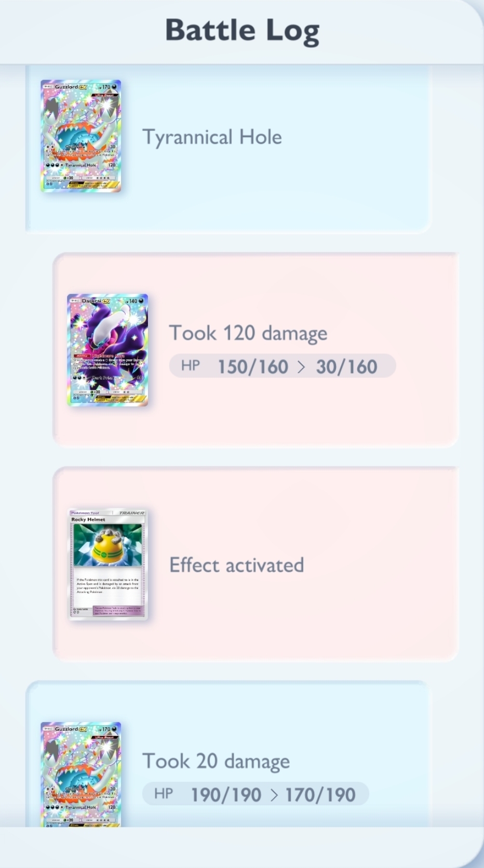
Task: Tap the Effect activated log entry
Action: [x=256, y=564]
